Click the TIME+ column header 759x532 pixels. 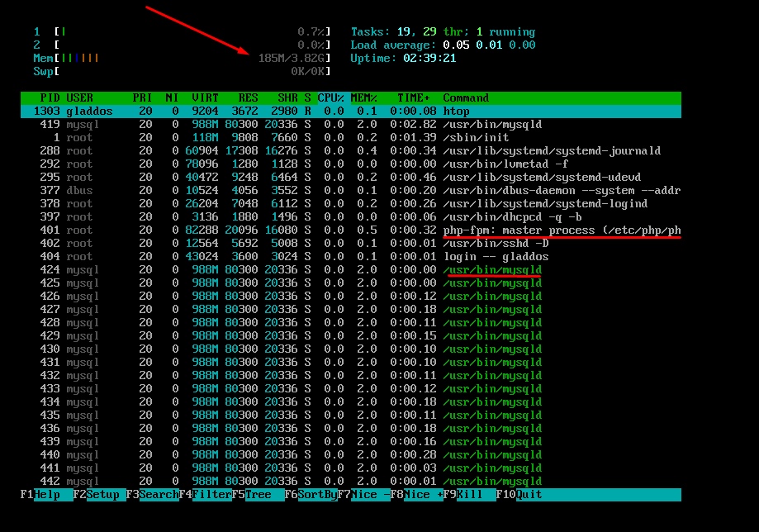pos(414,97)
